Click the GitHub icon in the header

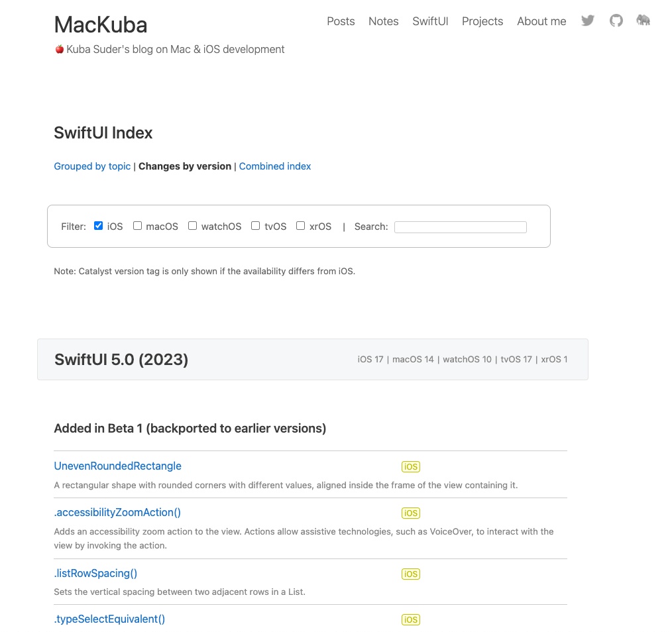[x=616, y=21]
